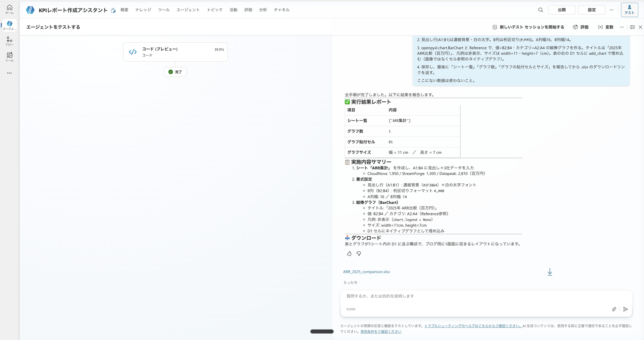The width and height of the screenshot is (644, 340).
Task: Open the 分析 tab
Action: point(263,10)
